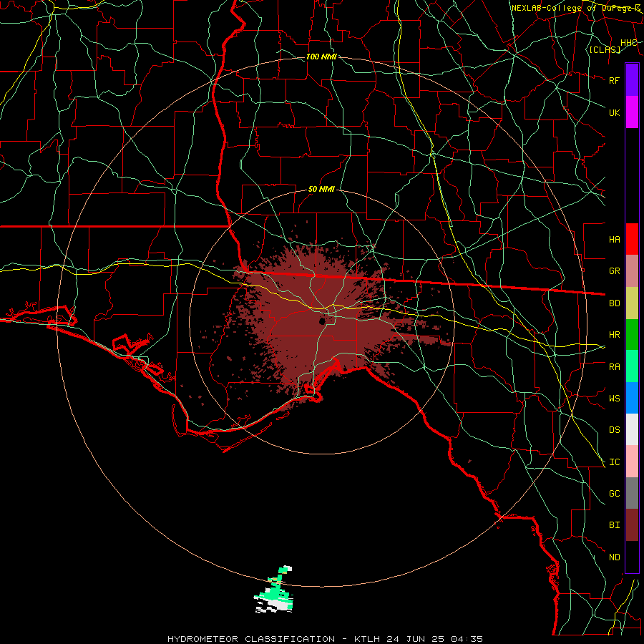Click the black radar site dot
This screenshot has height=644, width=644.
[323, 321]
